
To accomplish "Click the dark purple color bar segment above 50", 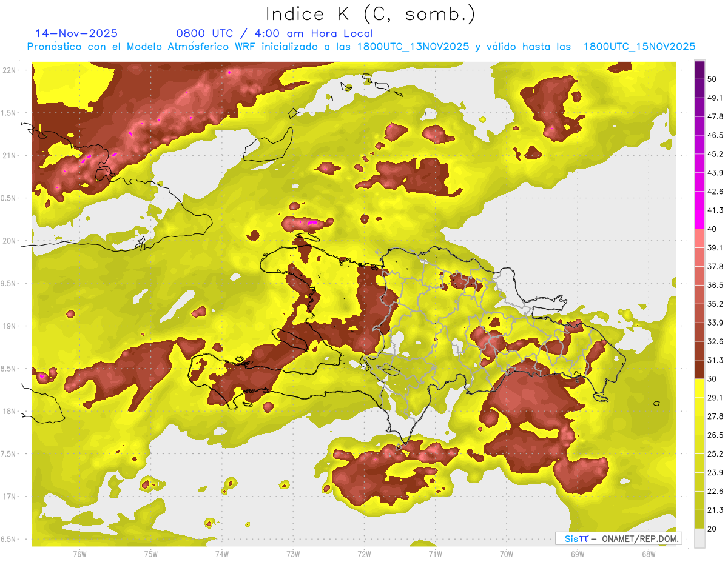I will point(699,70).
